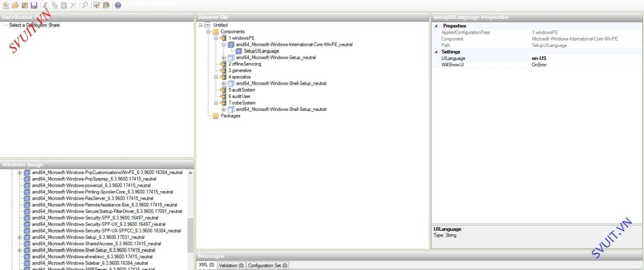The height and width of the screenshot is (270, 644).
Task: Select the SecureStartup-FilterDriver component
Action: 107,211
